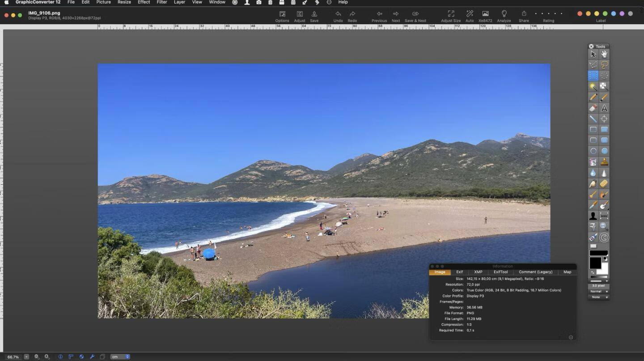Choose the Sharpen cone tool
The height and width of the screenshot is (361, 644).
pyautogui.click(x=604, y=173)
